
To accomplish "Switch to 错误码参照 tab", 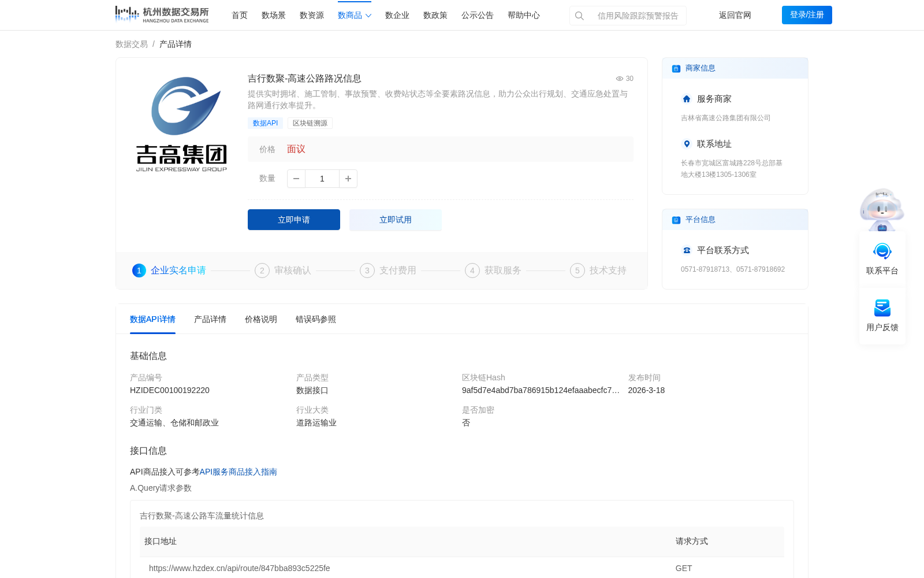I will click(x=316, y=319).
